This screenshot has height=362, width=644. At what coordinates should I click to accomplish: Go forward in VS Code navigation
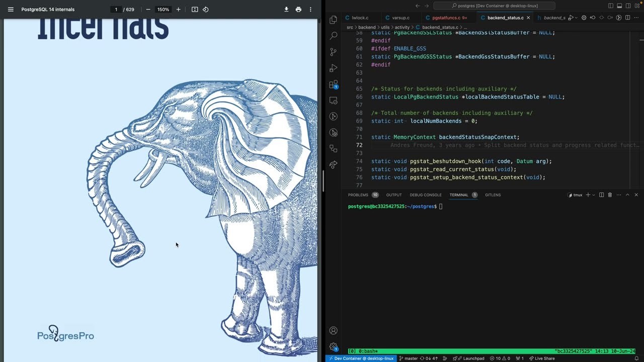click(426, 6)
